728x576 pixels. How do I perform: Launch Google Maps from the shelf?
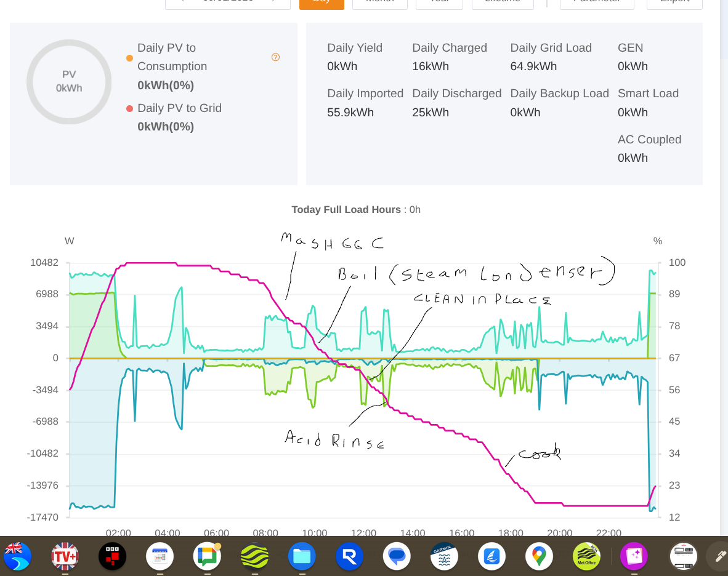point(539,556)
